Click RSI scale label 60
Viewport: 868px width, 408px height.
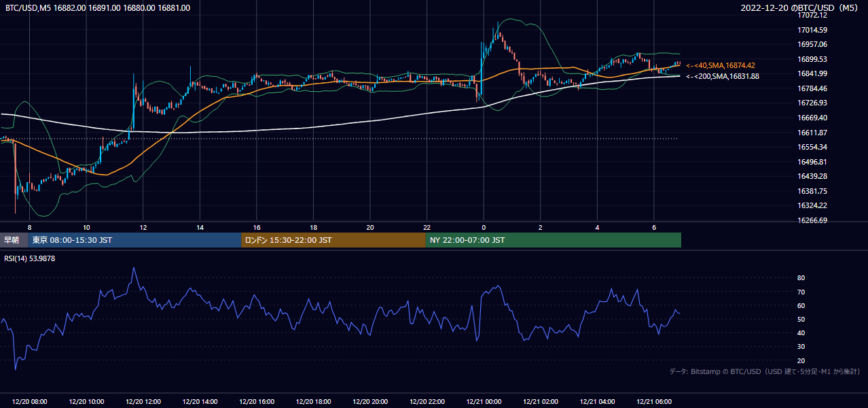801,305
